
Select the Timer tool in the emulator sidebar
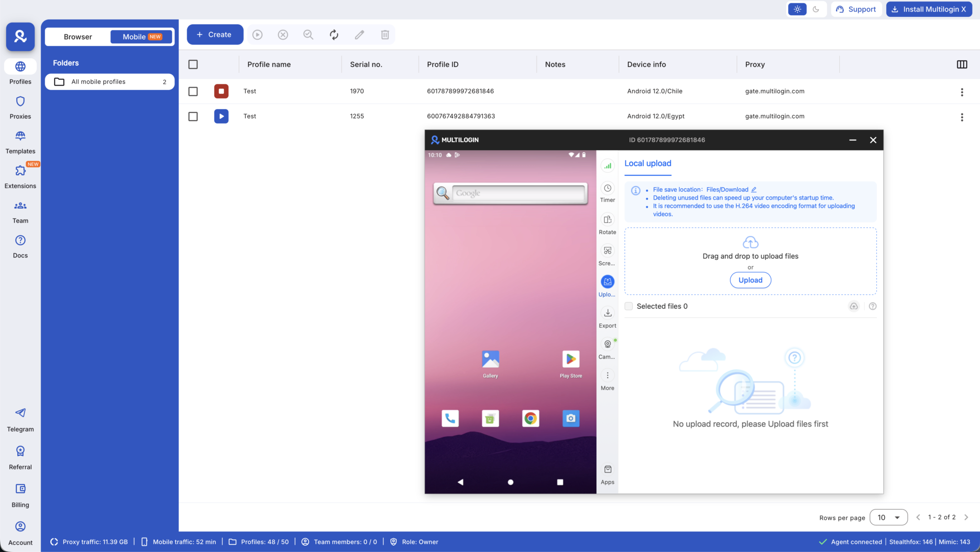(x=607, y=189)
